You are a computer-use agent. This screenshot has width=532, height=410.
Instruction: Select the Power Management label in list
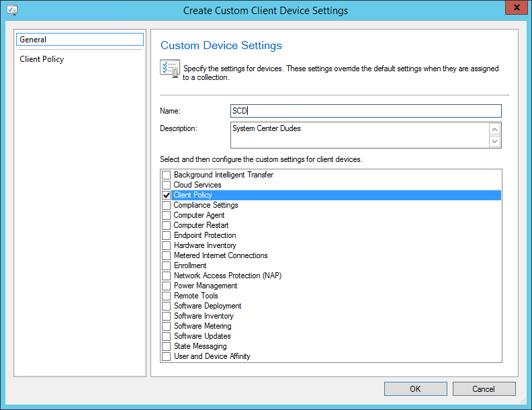tap(206, 286)
